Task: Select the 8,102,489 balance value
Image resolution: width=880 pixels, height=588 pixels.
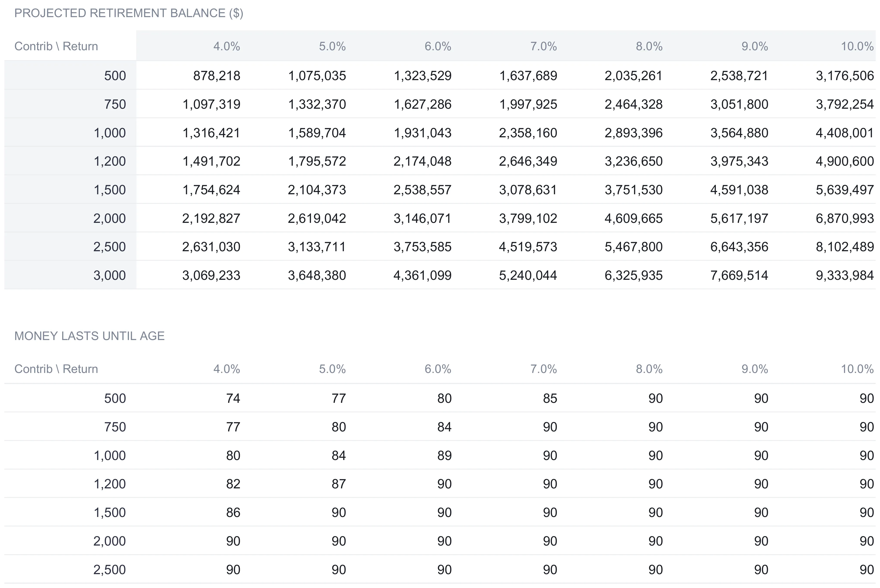Action: click(x=845, y=247)
